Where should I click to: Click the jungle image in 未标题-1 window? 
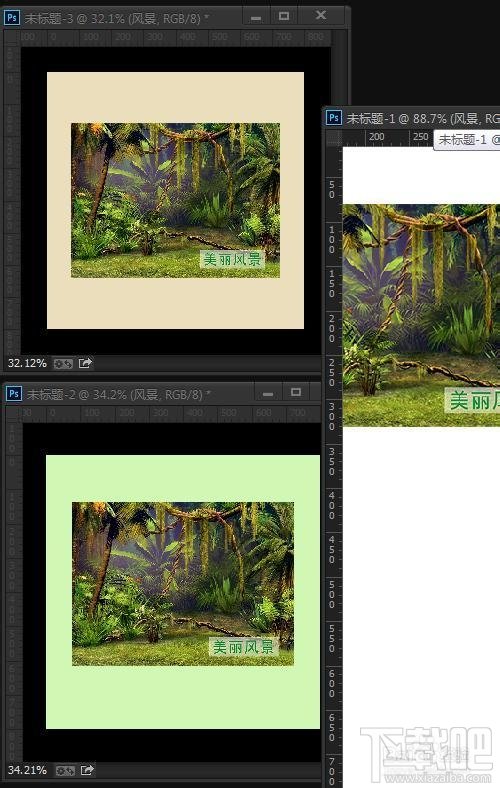tap(421, 315)
